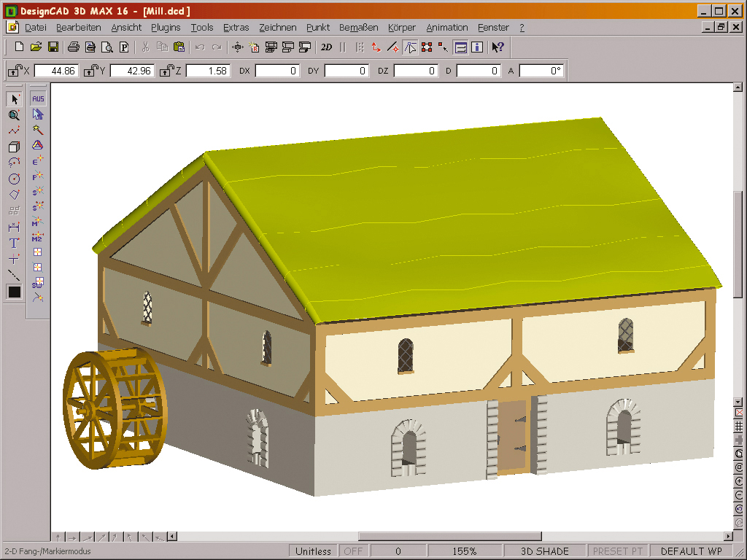Select the arrow selection tool

pos(15,98)
